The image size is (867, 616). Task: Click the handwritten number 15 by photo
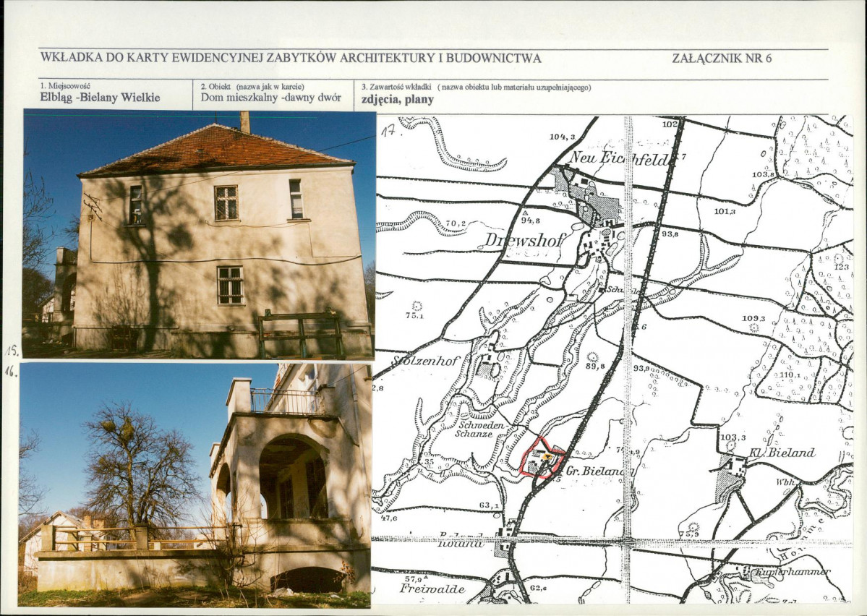[x=11, y=351]
